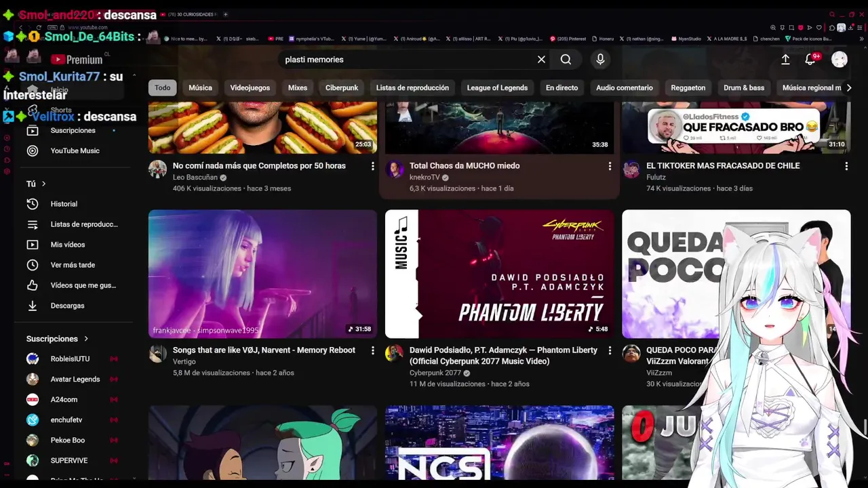The height and width of the screenshot is (488, 868).
Task: Open video title Total Chaos da MUCHO miedo
Action: tap(465, 165)
